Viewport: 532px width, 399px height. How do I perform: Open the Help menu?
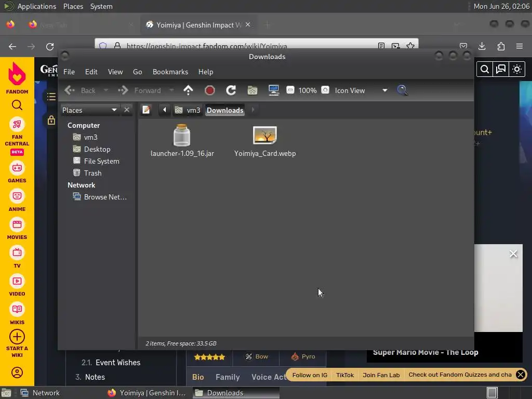(206, 72)
